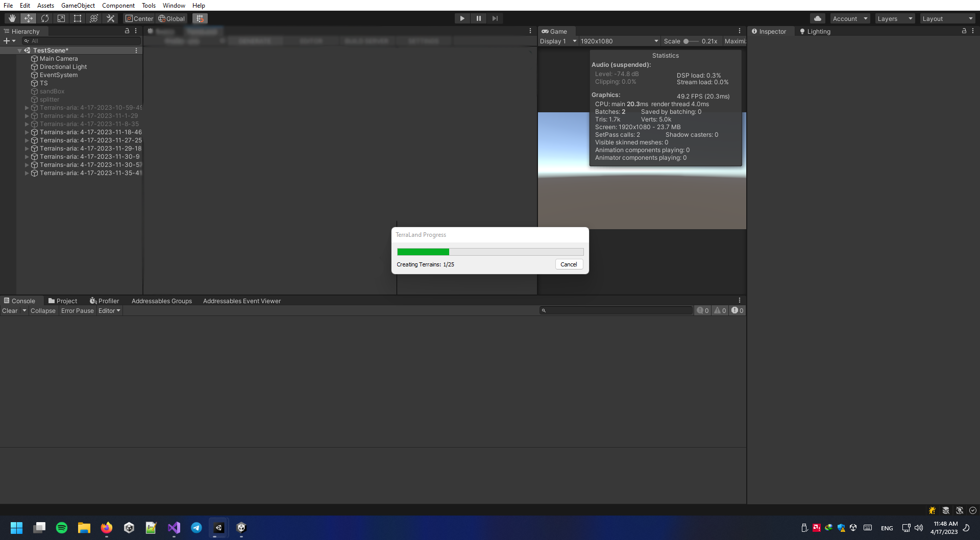Open the 1920x1080 resolution dropdown
Viewport: 980px width, 540px height.
tap(619, 41)
